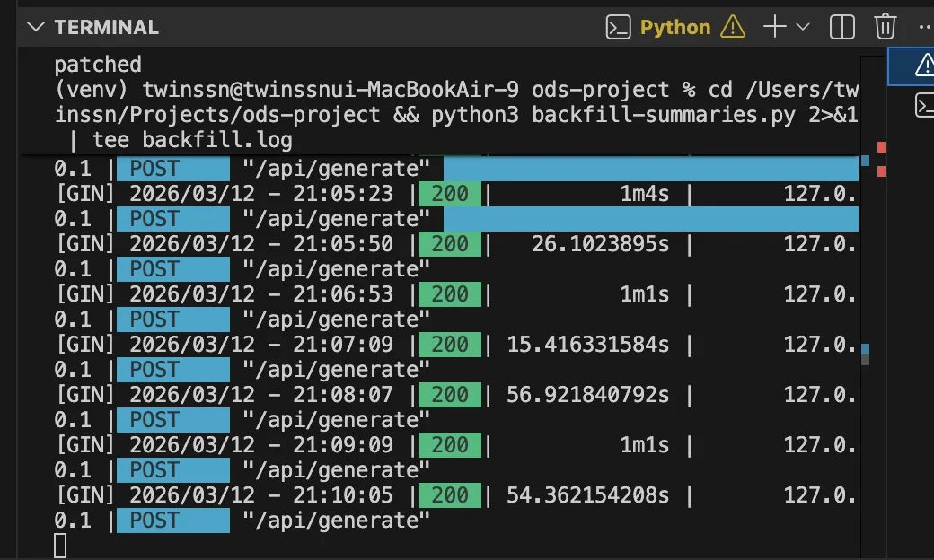Collapse the TERMINAL panel chevron
934x560 pixels.
(36, 27)
